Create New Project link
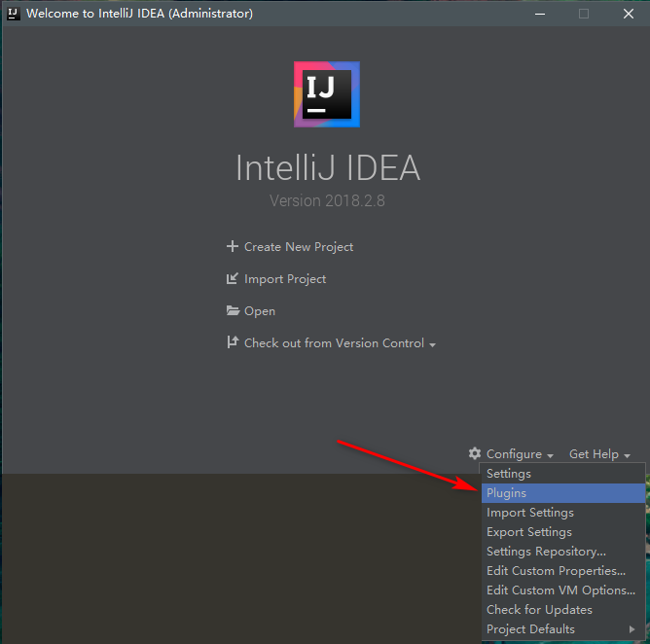This screenshot has height=644, width=650. 299,247
